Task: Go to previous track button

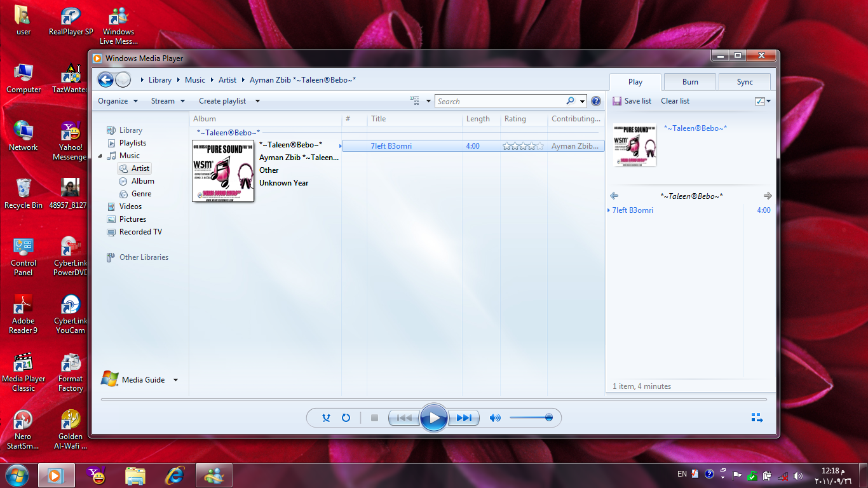Action: point(404,418)
